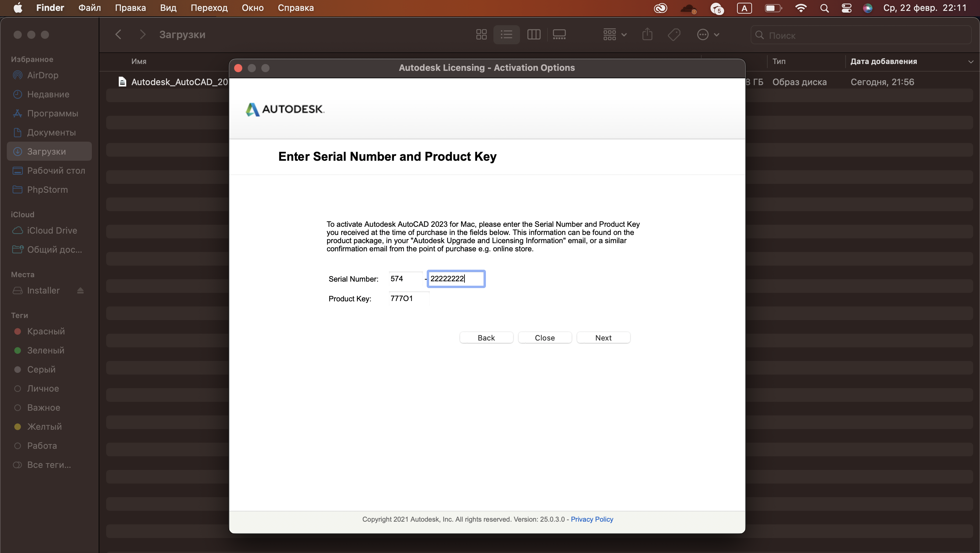This screenshot has height=553, width=980.
Task: Open the Privacy Policy link
Action: [592, 519]
